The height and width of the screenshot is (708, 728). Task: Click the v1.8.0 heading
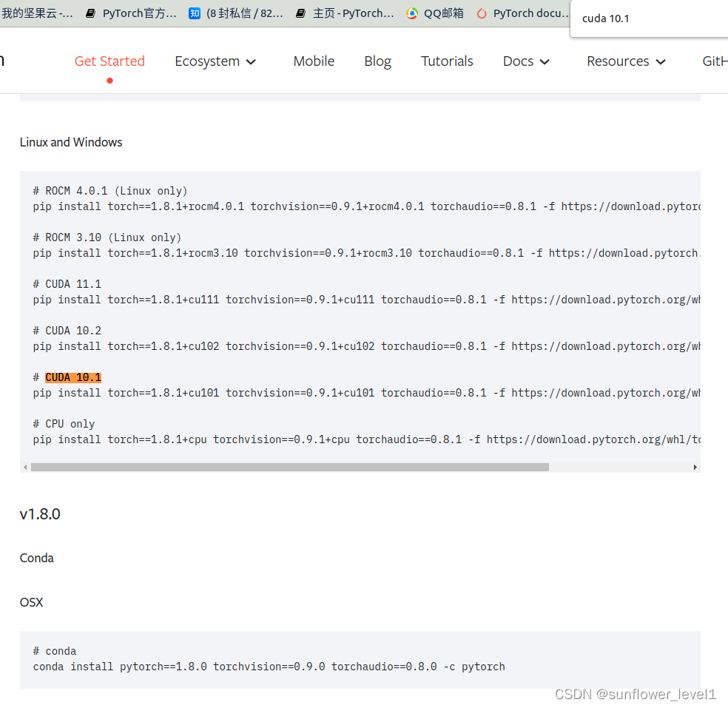tap(40, 514)
